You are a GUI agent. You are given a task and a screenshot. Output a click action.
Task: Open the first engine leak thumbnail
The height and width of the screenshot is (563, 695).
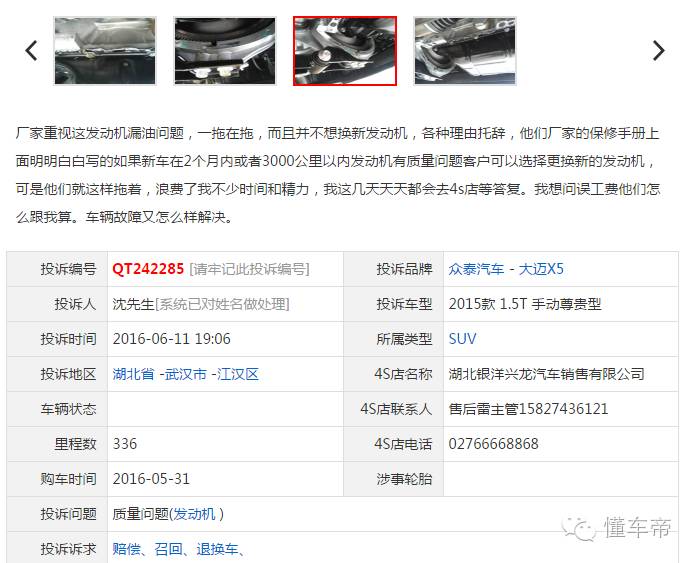105,51
